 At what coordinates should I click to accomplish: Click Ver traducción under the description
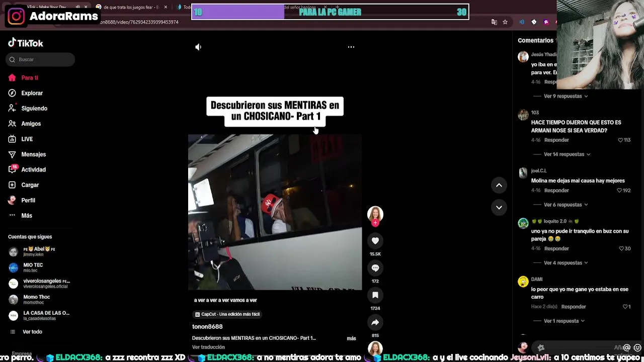[x=208, y=347]
